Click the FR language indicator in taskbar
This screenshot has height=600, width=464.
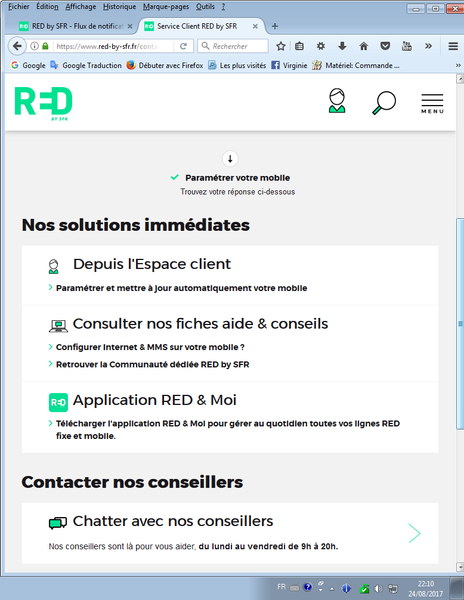click(x=281, y=587)
